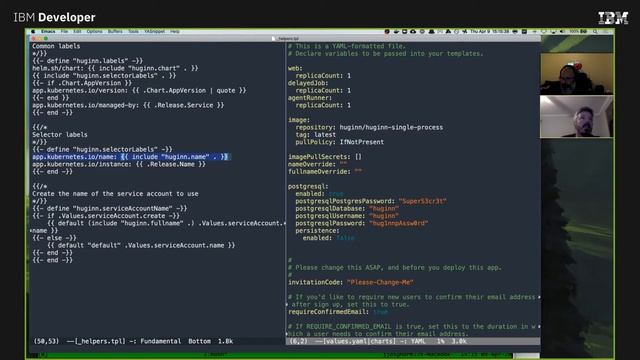Click the agentRunner: key
Screen dimensions: 640x360
pos(310,98)
